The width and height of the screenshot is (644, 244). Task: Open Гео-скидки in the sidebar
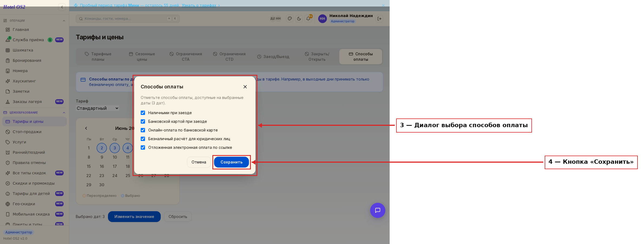(34, 204)
